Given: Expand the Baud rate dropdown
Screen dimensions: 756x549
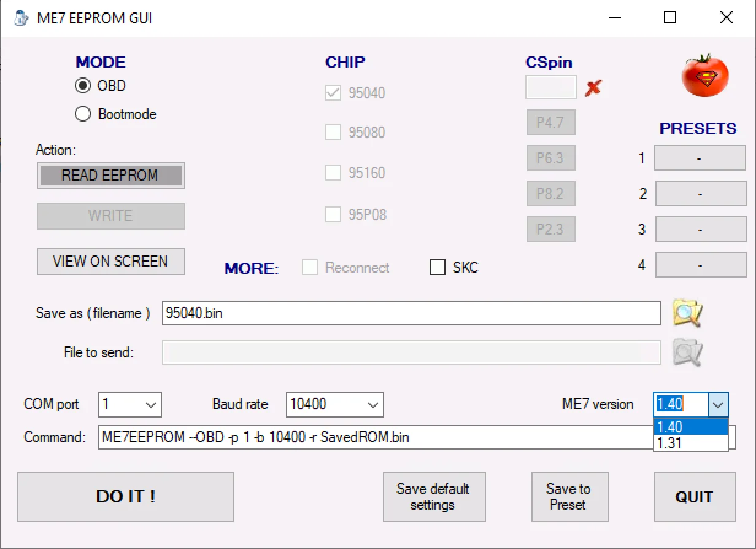Looking at the screenshot, I should [x=372, y=405].
